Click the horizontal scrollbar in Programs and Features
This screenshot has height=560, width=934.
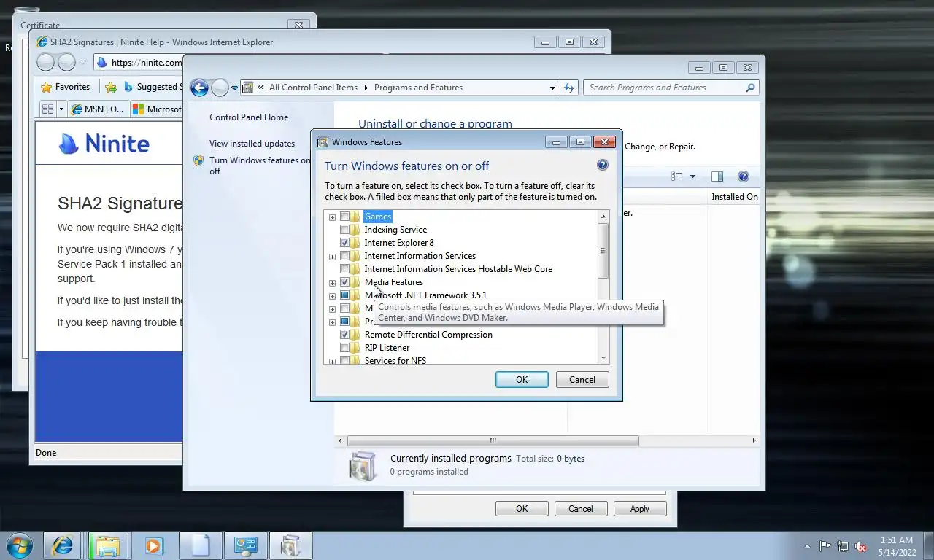click(x=493, y=440)
